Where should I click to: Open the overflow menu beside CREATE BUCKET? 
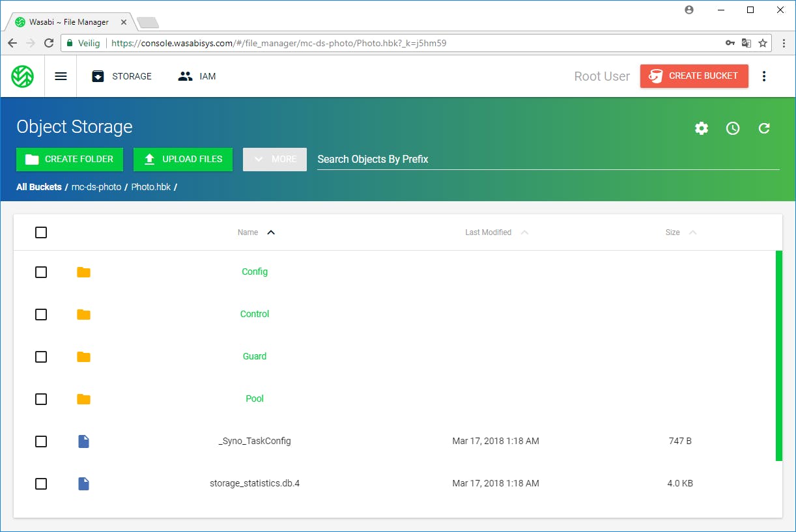click(x=763, y=76)
